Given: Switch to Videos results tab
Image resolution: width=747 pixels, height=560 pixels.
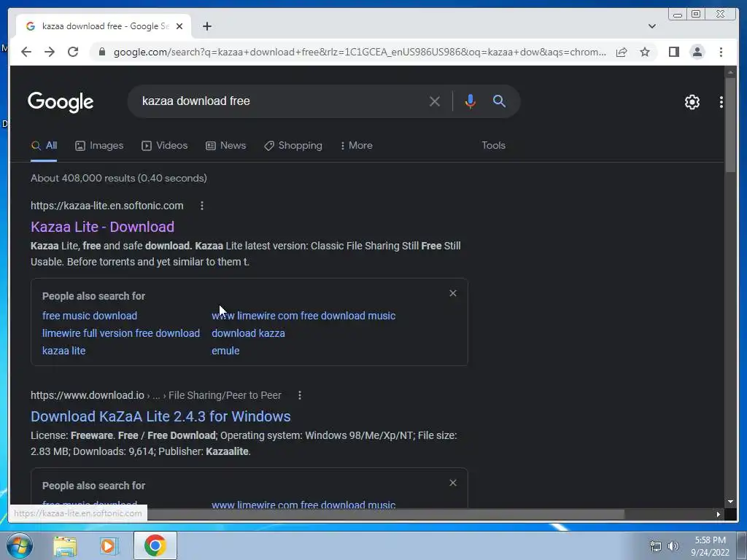Looking at the screenshot, I should pyautogui.click(x=164, y=145).
